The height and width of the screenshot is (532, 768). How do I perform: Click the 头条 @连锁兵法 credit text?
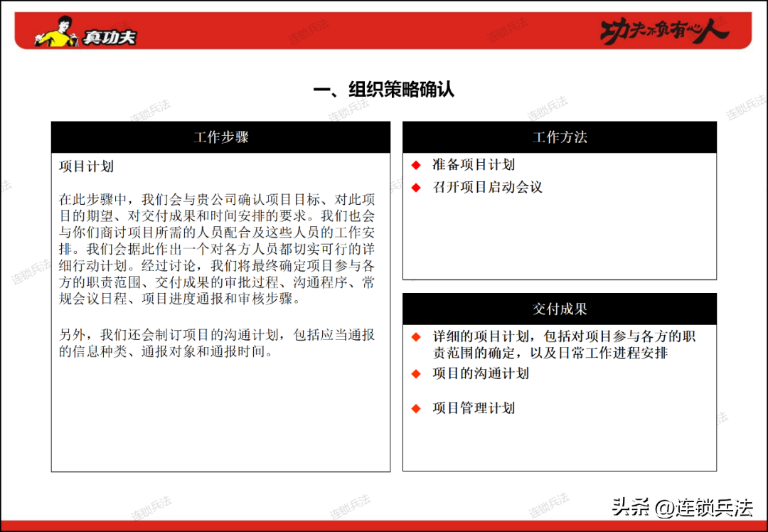tap(683, 507)
